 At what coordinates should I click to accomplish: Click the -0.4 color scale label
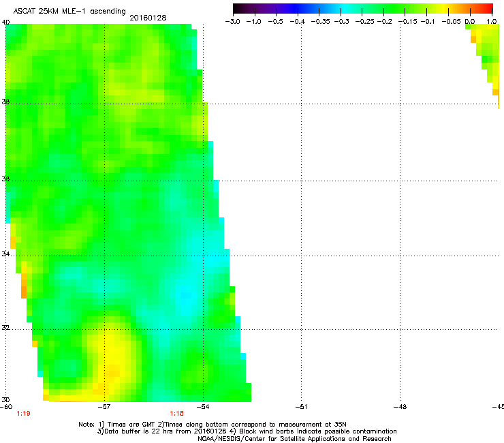[x=297, y=22]
